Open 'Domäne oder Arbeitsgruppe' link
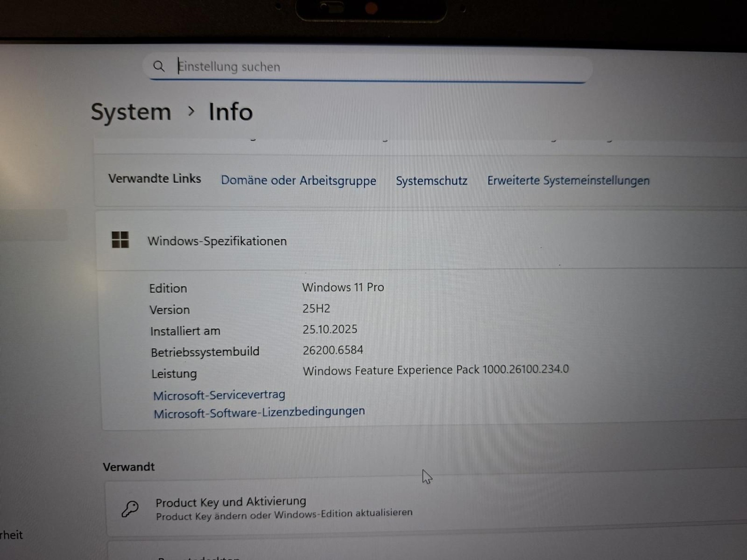The width and height of the screenshot is (747, 560). coord(298,180)
